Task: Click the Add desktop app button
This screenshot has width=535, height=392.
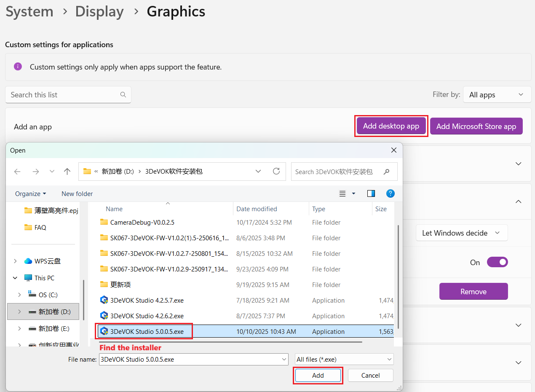Action: point(391,126)
